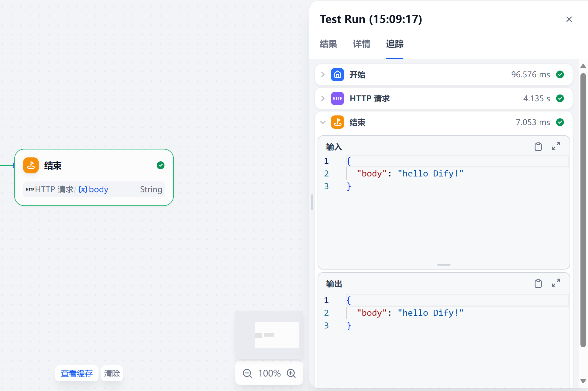Screen dimensions: 588x391
Task: Click the canvas minimap thumbnail
Action: pyautogui.click(x=269, y=335)
